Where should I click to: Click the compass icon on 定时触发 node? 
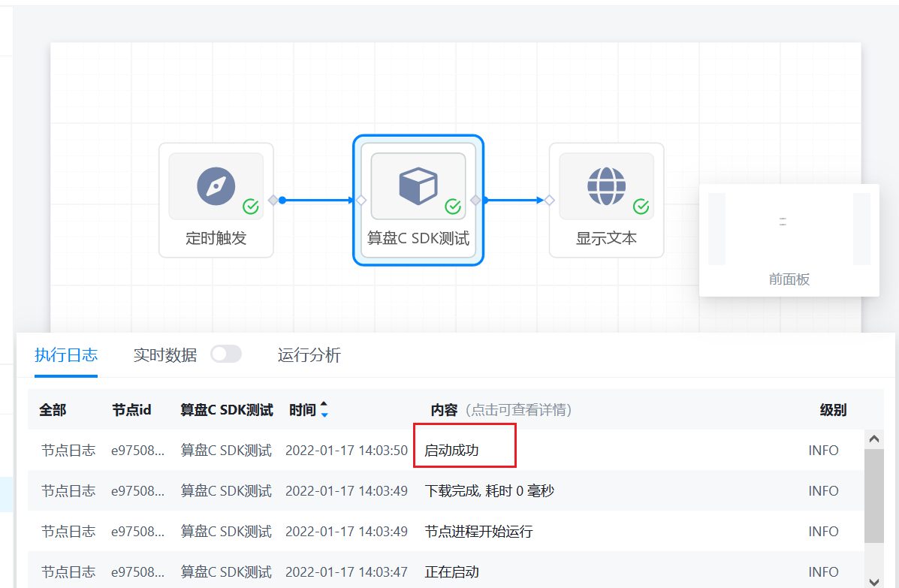coord(216,186)
